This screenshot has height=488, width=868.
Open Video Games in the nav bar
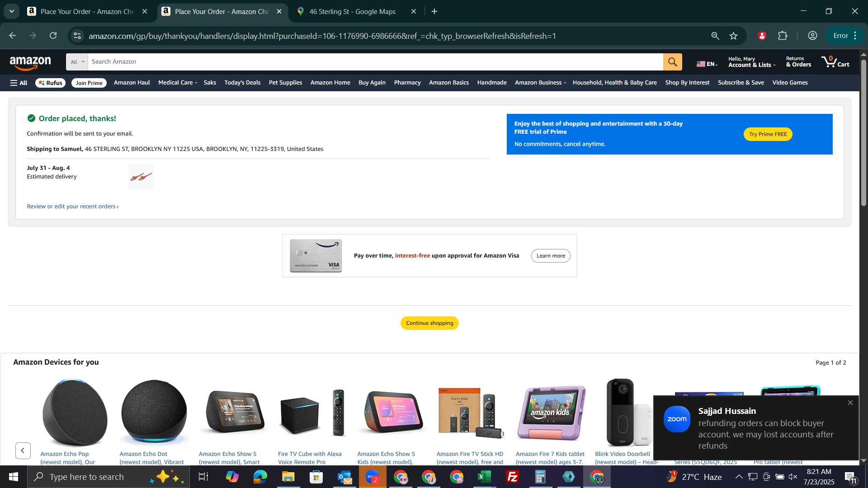coord(789,83)
